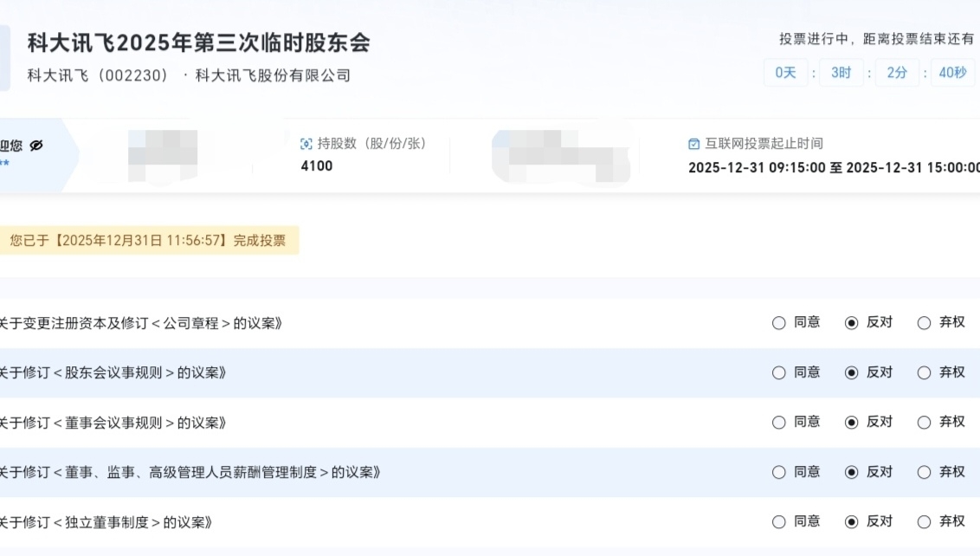Click company name 科大讯飞股份有限公司

[273, 75]
